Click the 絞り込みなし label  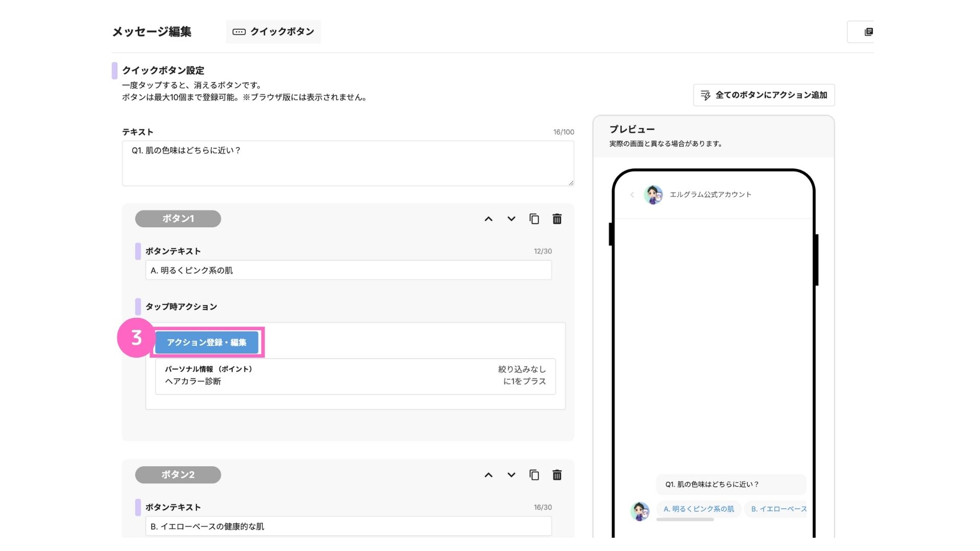pos(522,369)
